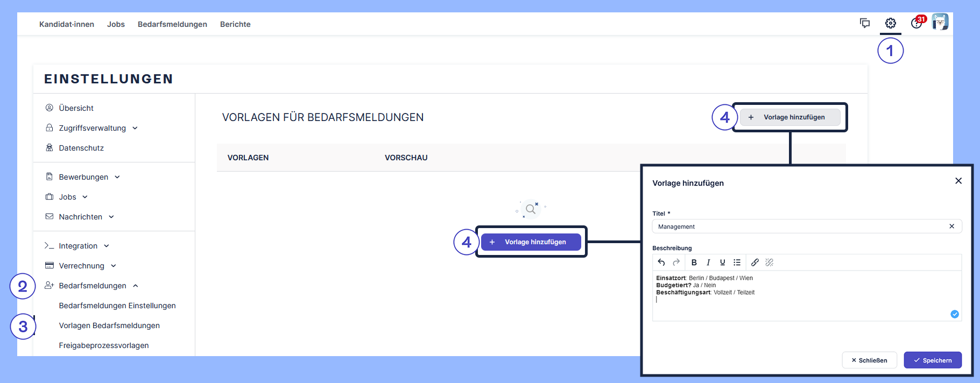Open Freigabeprozessvorlagen
Viewport: 980px width, 383px height.
click(x=104, y=345)
